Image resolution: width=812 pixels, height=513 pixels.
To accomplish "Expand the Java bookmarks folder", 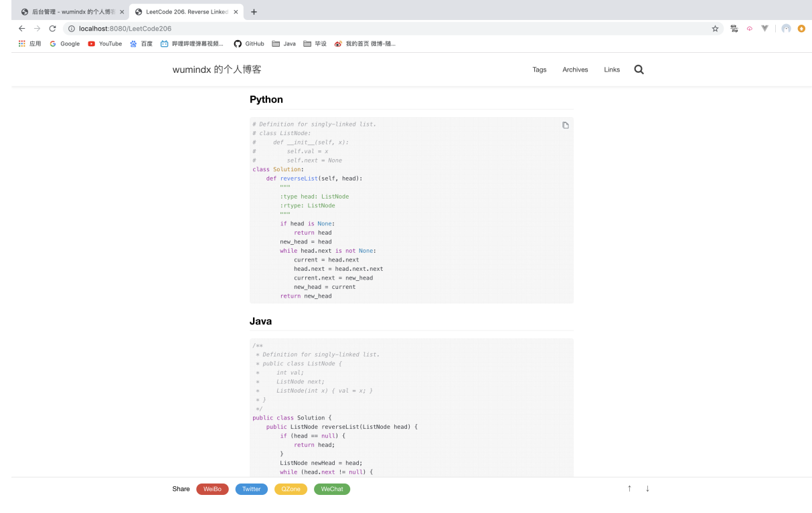I will coord(284,43).
